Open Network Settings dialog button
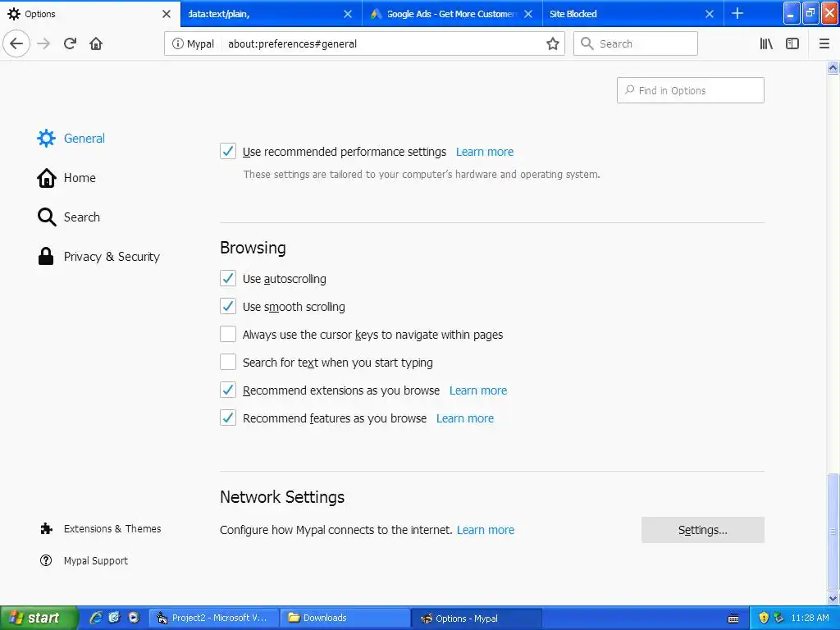The height and width of the screenshot is (630, 840). tap(702, 530)
